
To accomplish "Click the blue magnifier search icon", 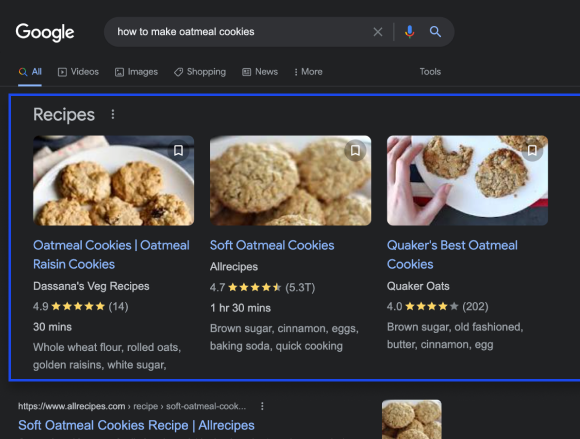I will tap(435, 32).
